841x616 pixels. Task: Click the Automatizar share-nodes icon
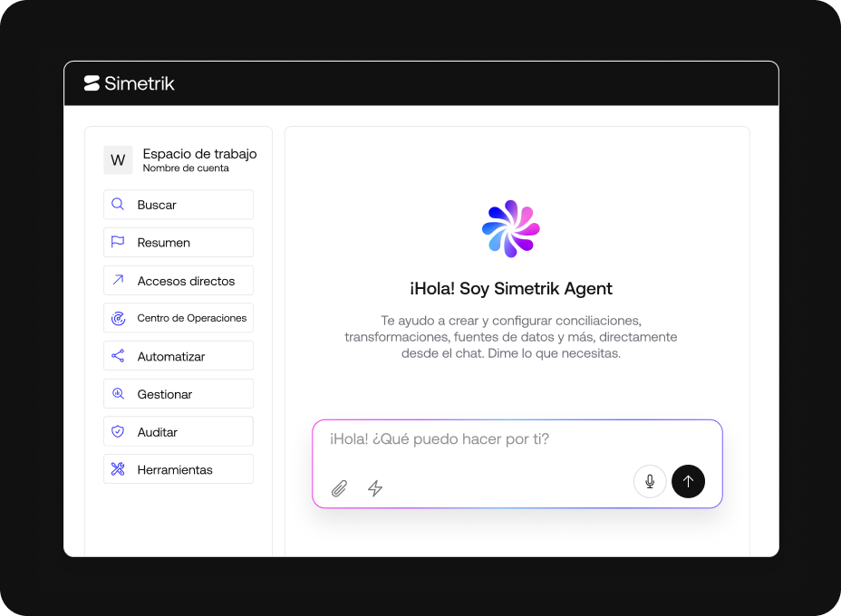click(x=118, y=355)
